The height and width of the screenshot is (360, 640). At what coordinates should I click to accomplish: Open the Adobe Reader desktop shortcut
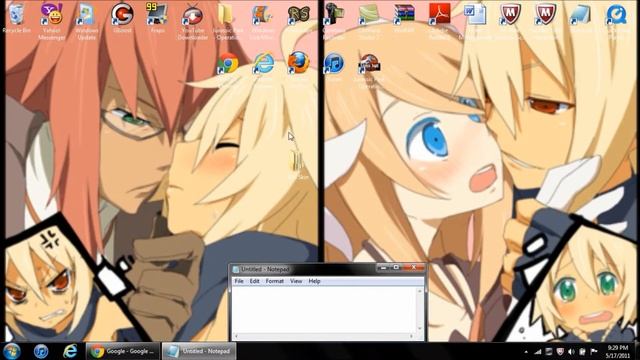click(x=439, y=20)
